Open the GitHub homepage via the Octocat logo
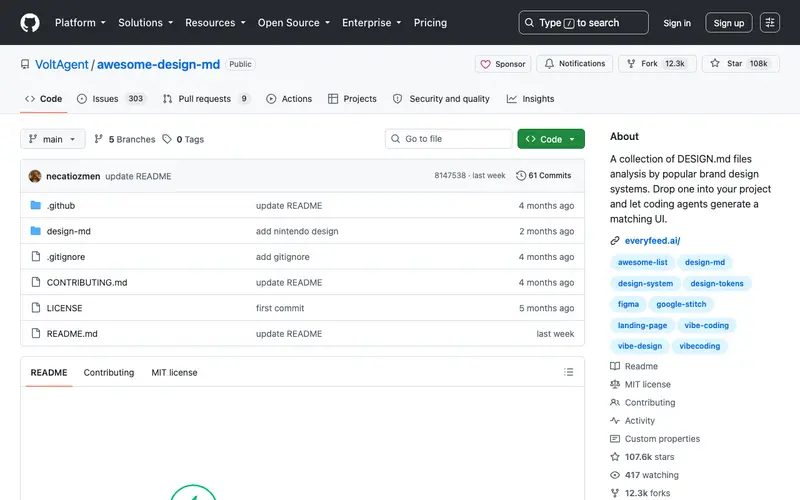The width and height of the screenshot is (800, 500). click(x=30, y=23)
